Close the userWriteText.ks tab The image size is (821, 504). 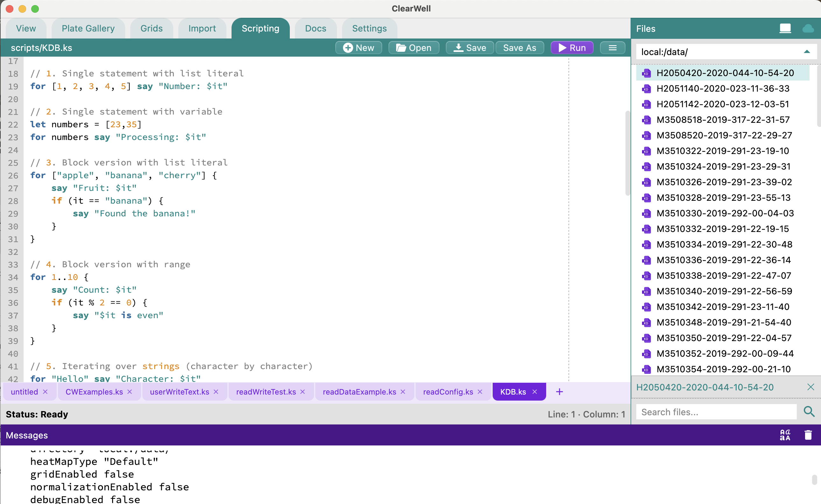tap(216, 392)
